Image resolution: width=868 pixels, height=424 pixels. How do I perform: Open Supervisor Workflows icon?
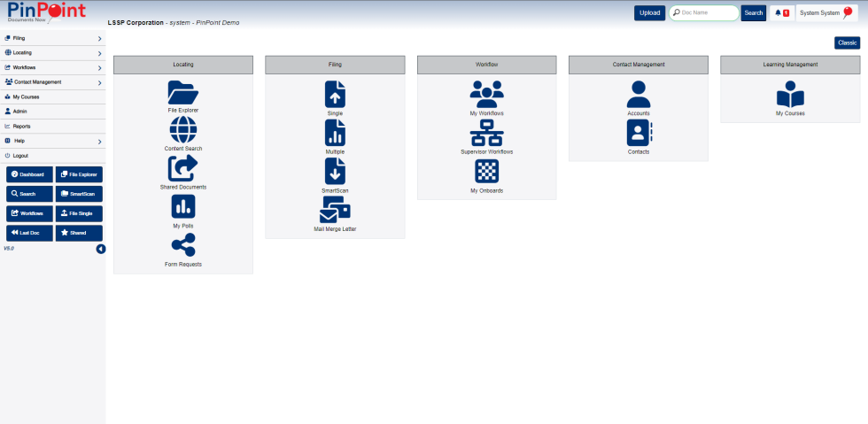tap(486, 133)
